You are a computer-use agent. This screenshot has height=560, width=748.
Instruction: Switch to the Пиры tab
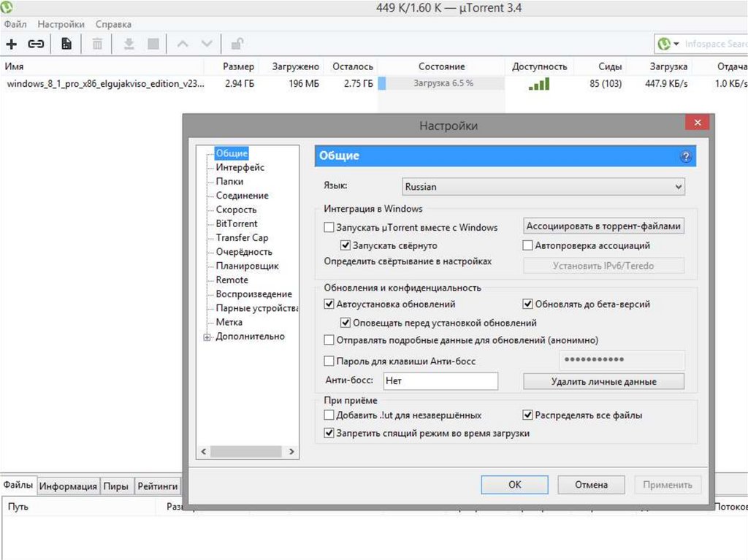115,486
